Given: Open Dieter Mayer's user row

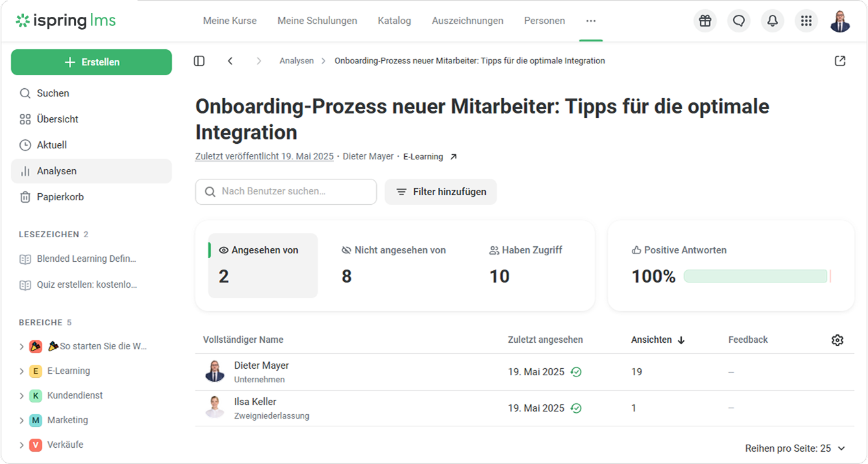Looking at the screenshot, I should 524,372.
